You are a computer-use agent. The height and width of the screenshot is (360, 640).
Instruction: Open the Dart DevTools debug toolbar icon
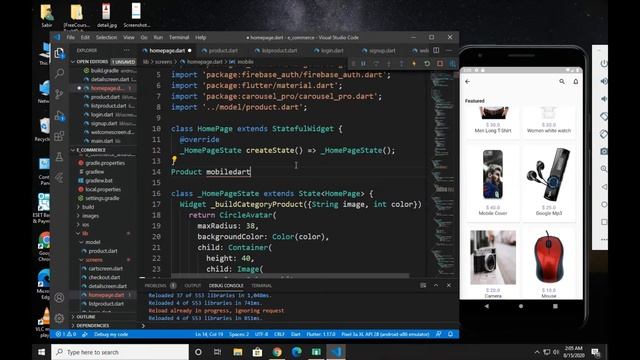(452, 64)
